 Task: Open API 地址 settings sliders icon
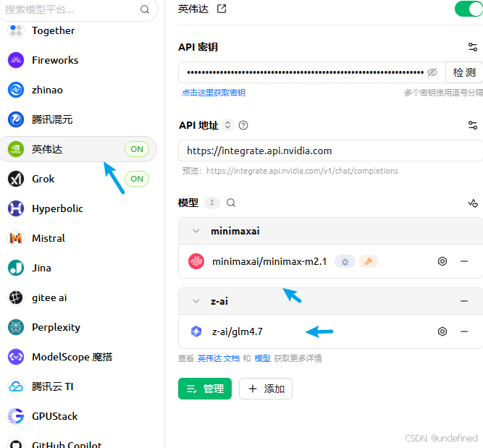(x=473, y=125)
